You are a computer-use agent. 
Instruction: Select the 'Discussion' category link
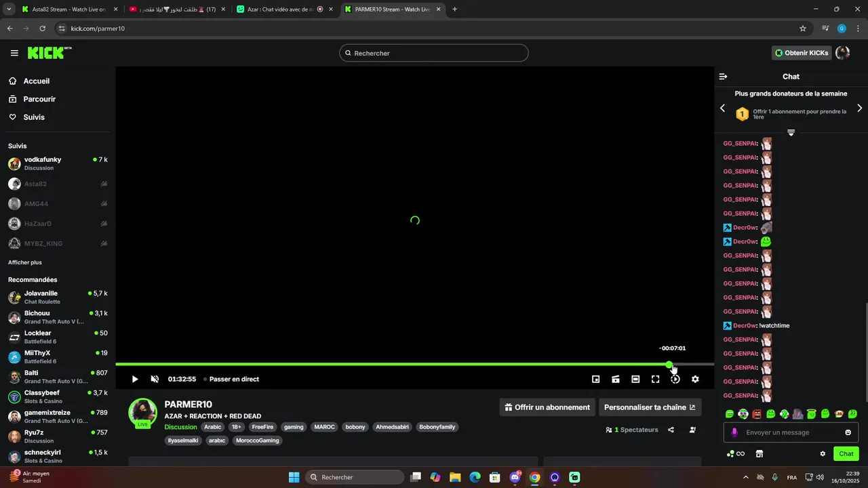pos(180,427)
